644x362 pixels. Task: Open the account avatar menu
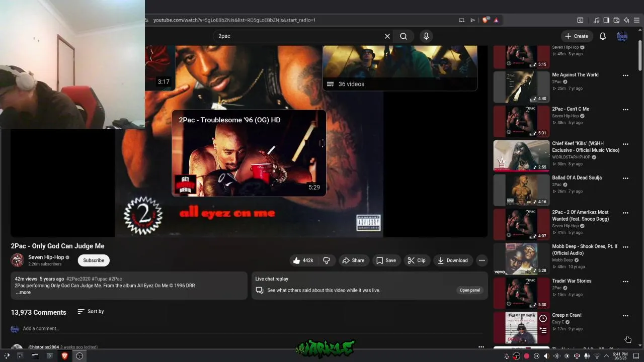click(x=622, y=36)
